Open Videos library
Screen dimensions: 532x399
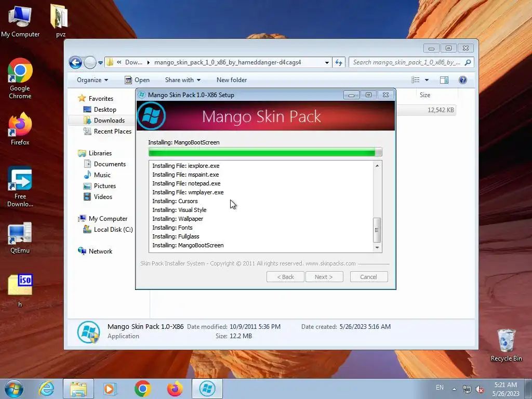click(98, 197)
